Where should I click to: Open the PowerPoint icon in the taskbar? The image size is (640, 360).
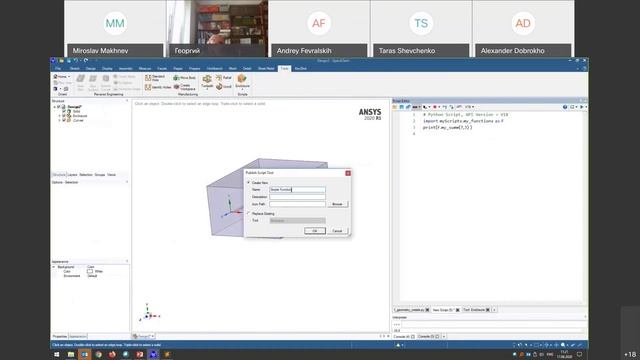140,354
